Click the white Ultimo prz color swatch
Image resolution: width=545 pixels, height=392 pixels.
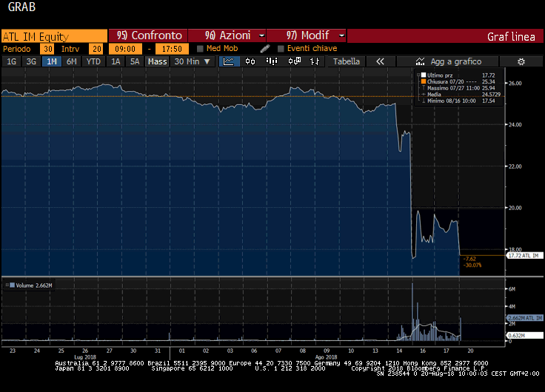[424, 75]
